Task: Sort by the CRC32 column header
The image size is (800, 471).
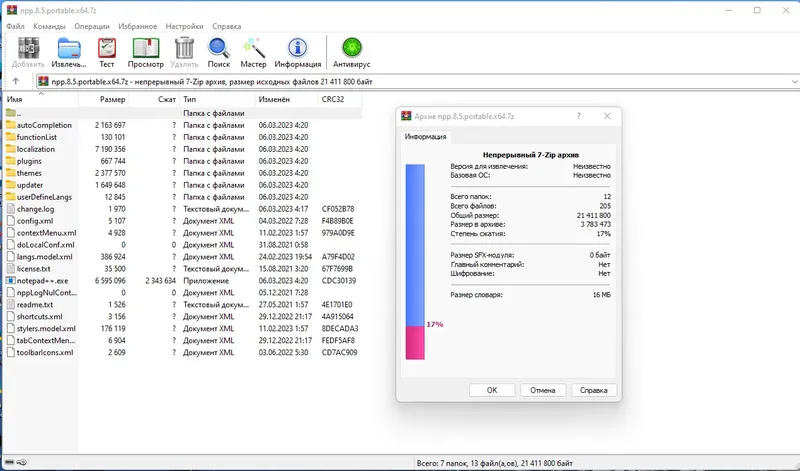Action: coord(339,99)
